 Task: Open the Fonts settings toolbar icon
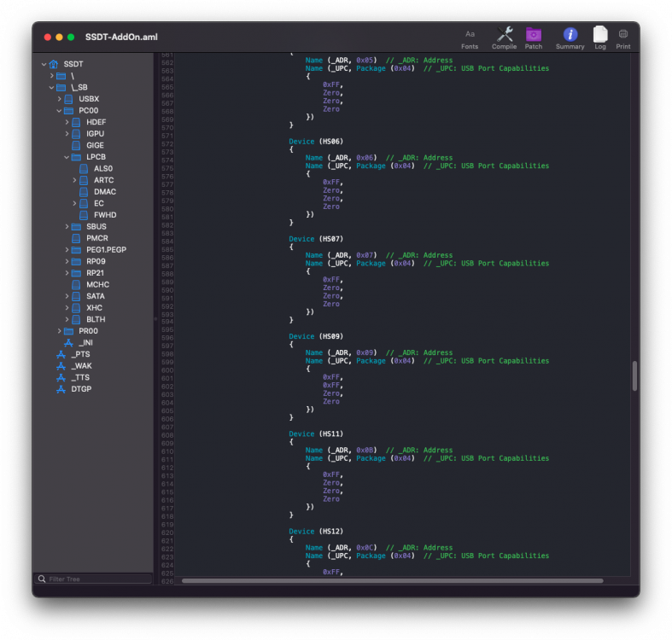(470, 34)
